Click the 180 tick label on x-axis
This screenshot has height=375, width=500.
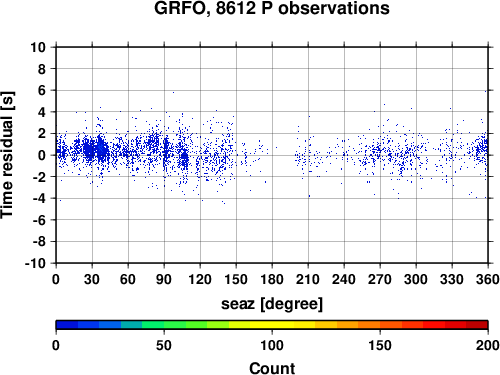[272, 279]
